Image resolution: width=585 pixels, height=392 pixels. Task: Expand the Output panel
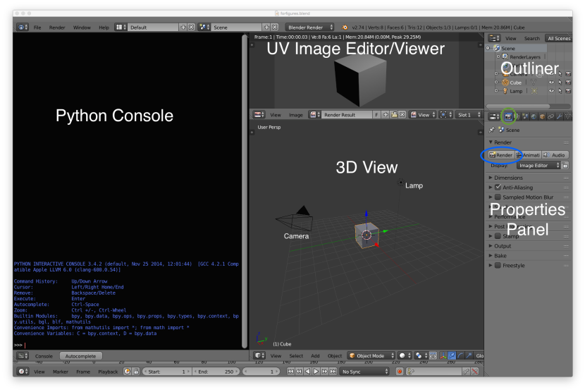pos(529,246)
